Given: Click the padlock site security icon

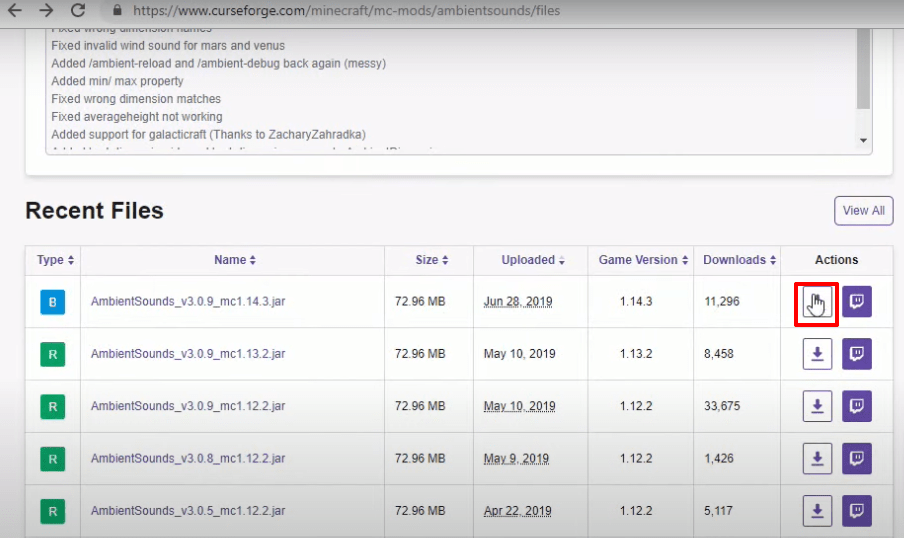Looking at the screenshot, I should 117,10.
